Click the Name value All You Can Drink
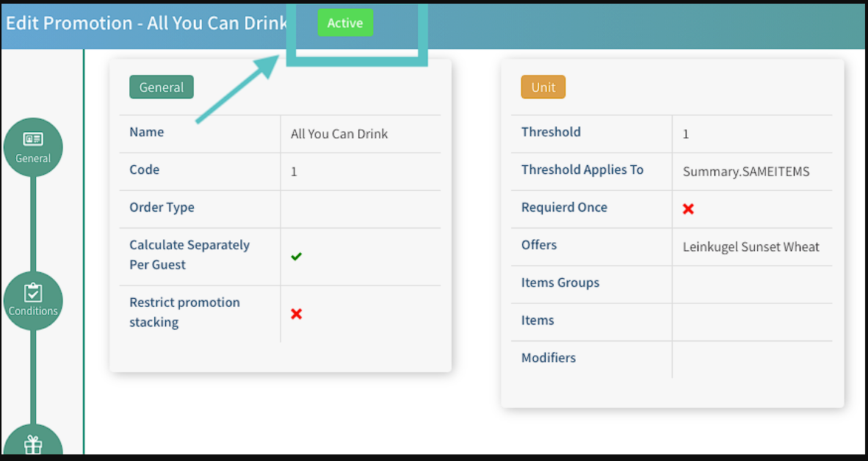 [339, 134]
